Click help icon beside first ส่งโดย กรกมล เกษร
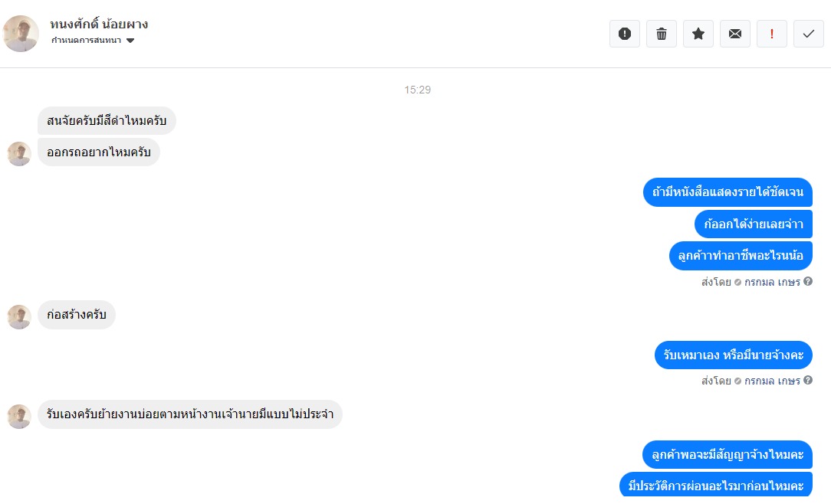Screen dimensions: 831x504 coord(808,282)
